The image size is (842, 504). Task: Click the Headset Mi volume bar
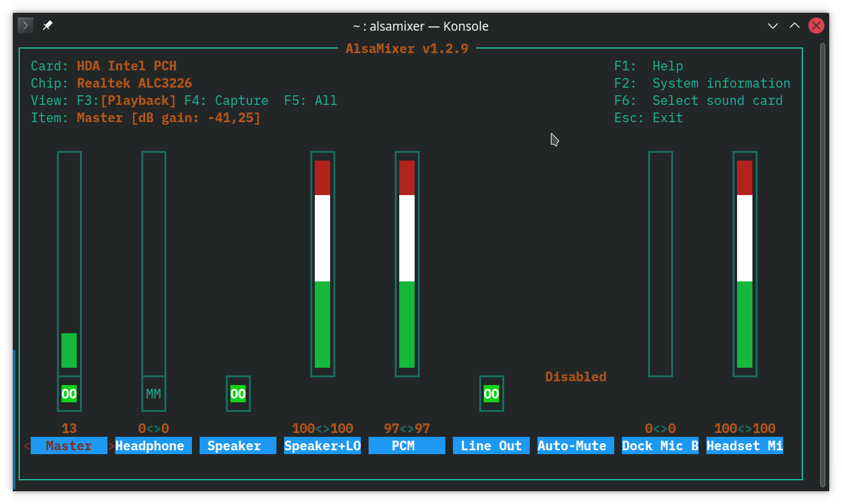click(745, 264)
